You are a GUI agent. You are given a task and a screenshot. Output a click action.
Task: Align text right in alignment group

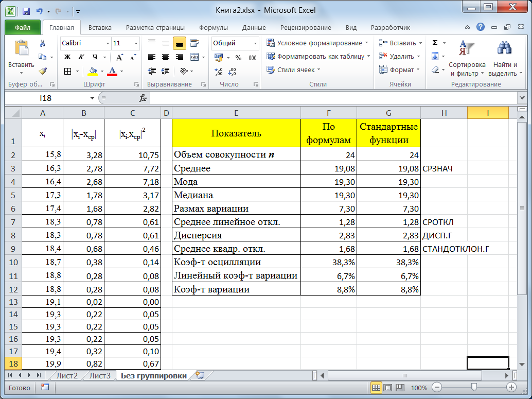click(x=179, y=57)
